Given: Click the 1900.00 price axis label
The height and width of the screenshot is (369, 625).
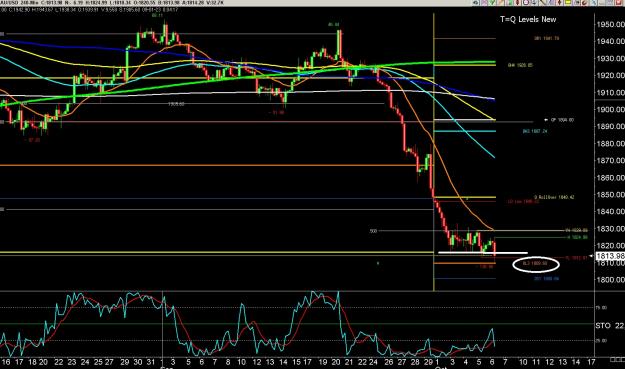Looking at the screenshot, I should coord(610,110).
